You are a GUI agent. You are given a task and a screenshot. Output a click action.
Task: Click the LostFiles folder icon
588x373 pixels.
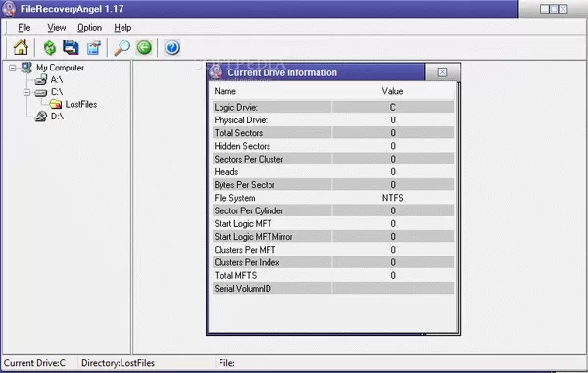click(x=56, y=104)
